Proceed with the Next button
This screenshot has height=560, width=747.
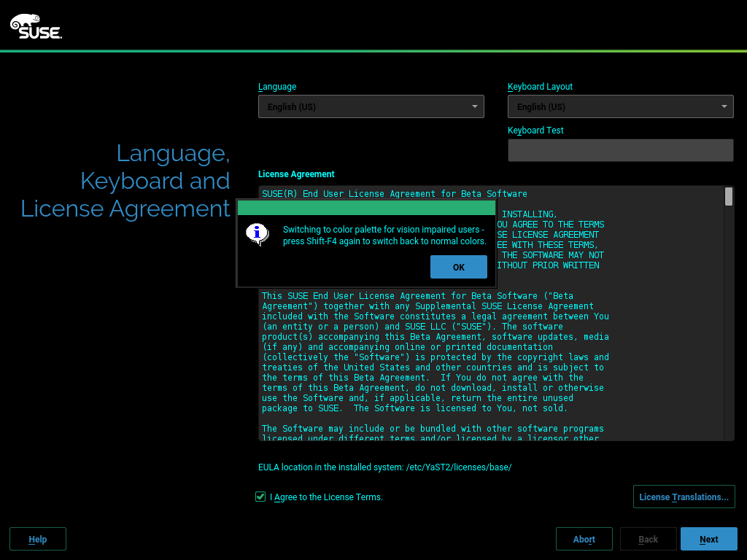click(x=708, y=539)
